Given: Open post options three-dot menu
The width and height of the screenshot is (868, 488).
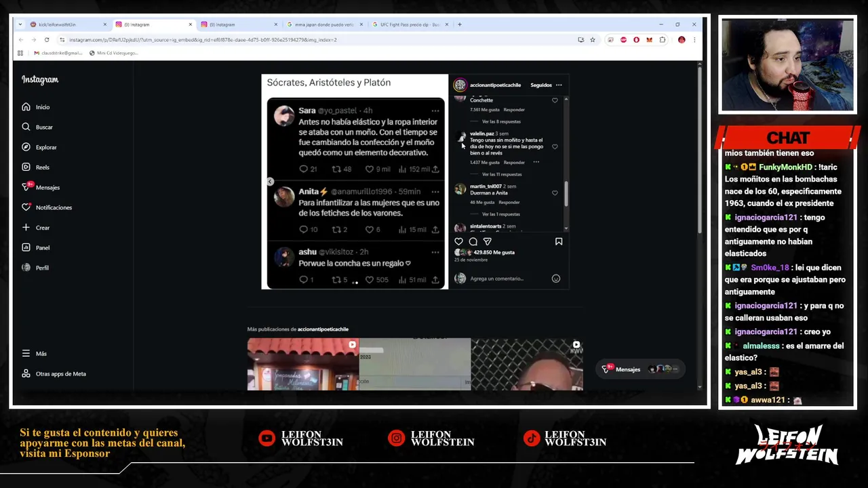Looking at the screenshot, I should (x=559, y=85).
